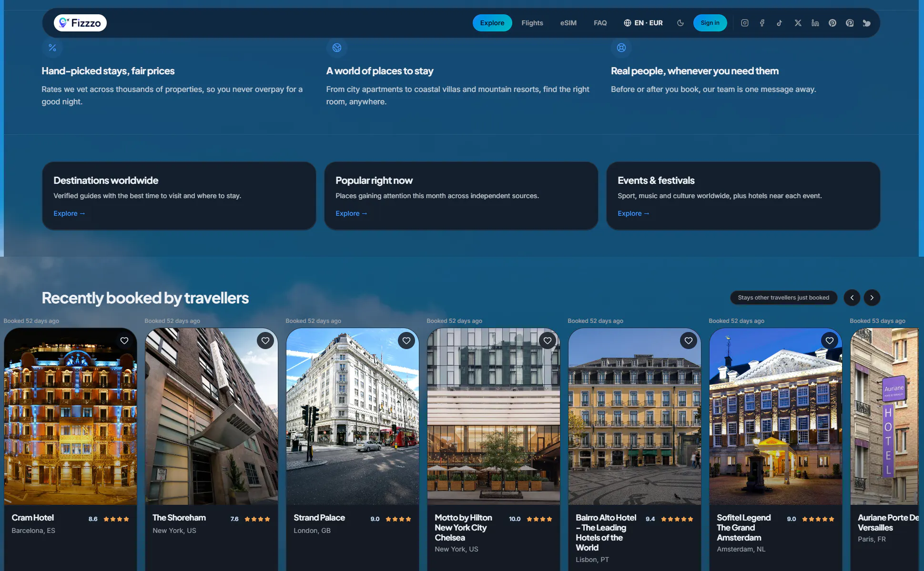
Task: Open The Shoreham hotel photo
Action: click(212, 417)
